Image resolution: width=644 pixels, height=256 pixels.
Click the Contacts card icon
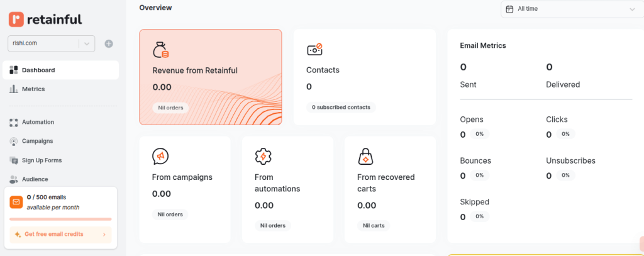[x=314, y=50]
